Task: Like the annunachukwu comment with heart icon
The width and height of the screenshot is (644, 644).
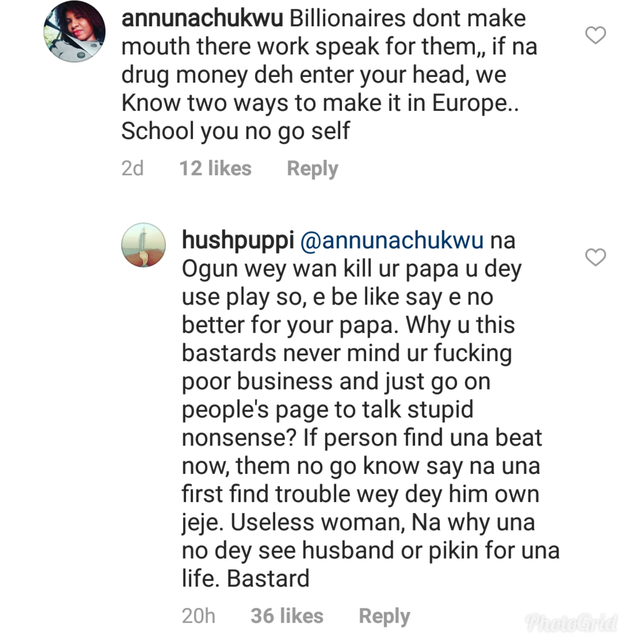Action: click(x=595, y=35)
